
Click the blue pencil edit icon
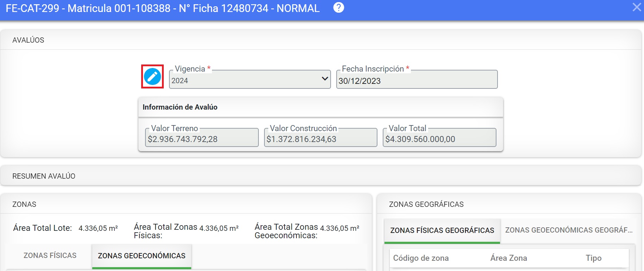click(152, 76)
